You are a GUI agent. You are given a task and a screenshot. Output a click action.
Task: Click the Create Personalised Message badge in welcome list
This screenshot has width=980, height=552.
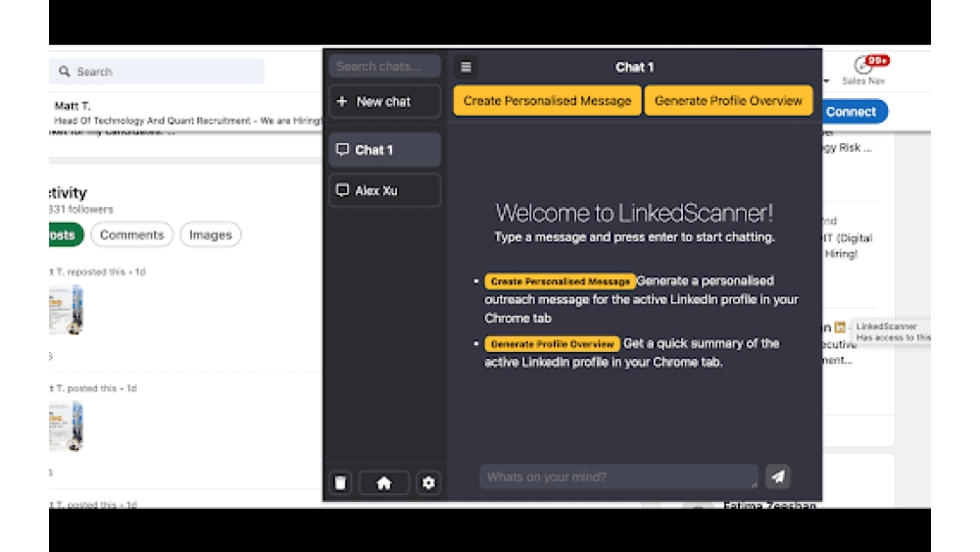click(560, 281)
